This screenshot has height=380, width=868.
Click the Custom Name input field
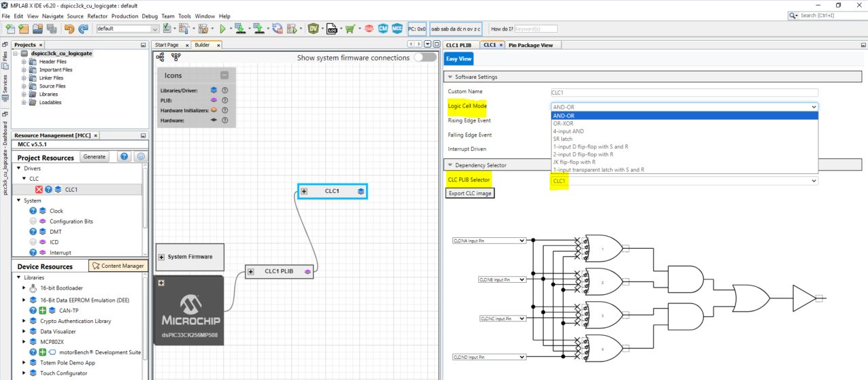pos(684,92)
